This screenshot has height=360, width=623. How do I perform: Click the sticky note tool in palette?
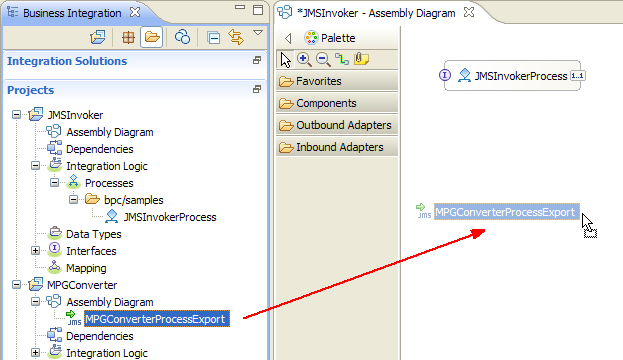[x=362, y=59]
